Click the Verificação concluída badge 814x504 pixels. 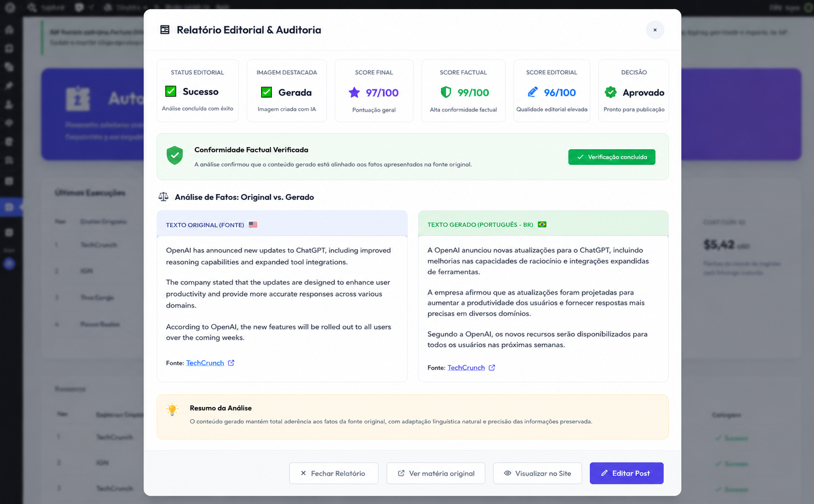coord(612,157)
